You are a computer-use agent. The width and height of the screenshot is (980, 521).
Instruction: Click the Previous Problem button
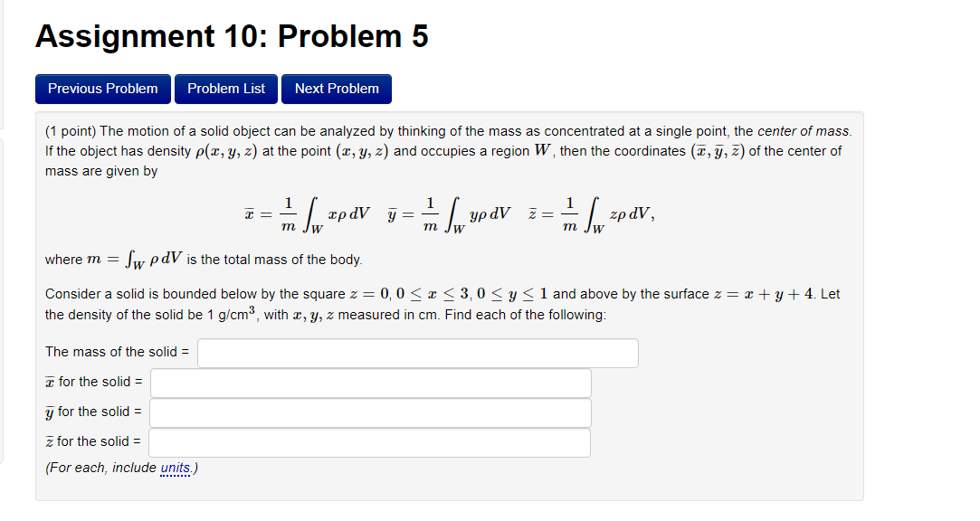coord(102,89)
